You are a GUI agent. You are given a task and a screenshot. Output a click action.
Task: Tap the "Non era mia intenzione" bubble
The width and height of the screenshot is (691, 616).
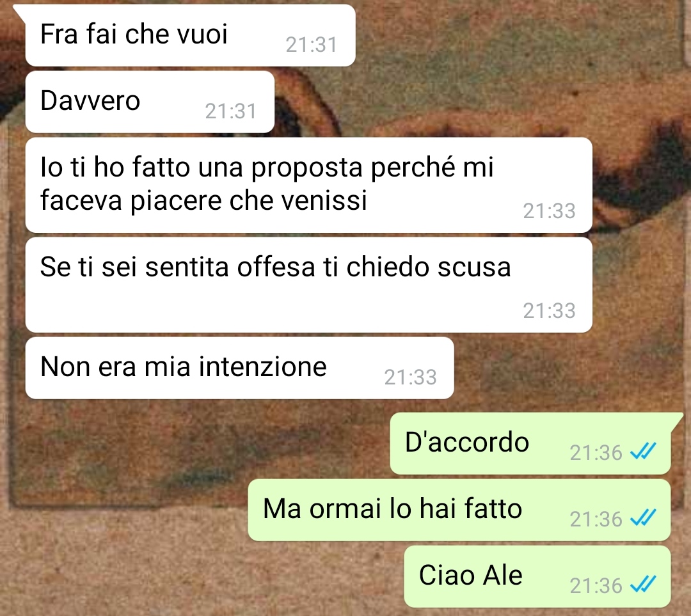[240, 368]
